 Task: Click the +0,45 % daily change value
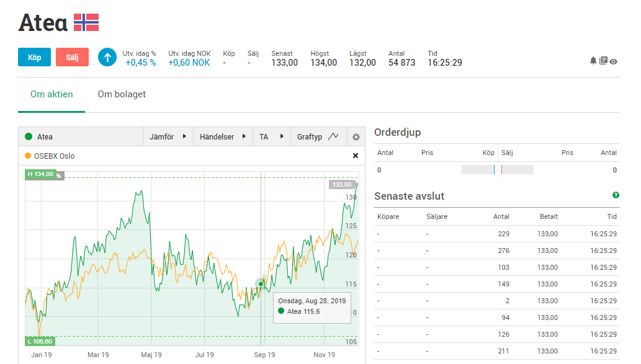tap(141, 63)
